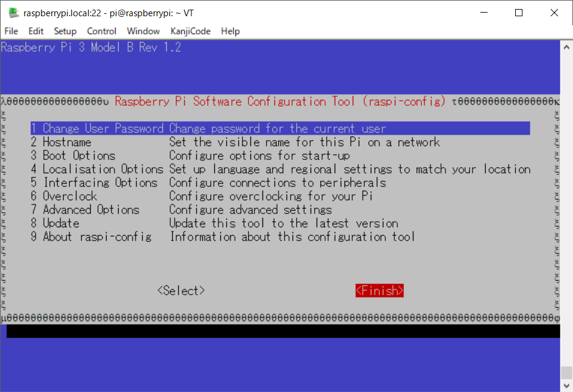Select '8 Update' entry
Image resolution: width=573 pixels, height=392 pixels.
point(55,223)
